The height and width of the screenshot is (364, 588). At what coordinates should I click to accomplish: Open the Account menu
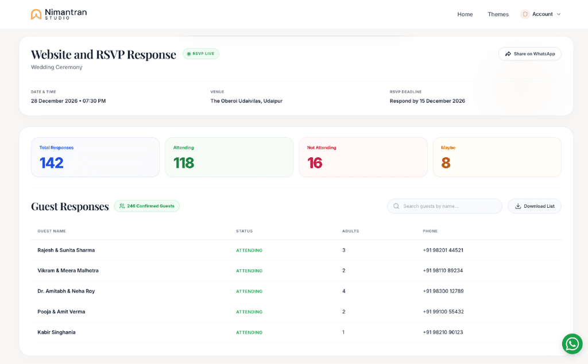(x=540, y=14)
